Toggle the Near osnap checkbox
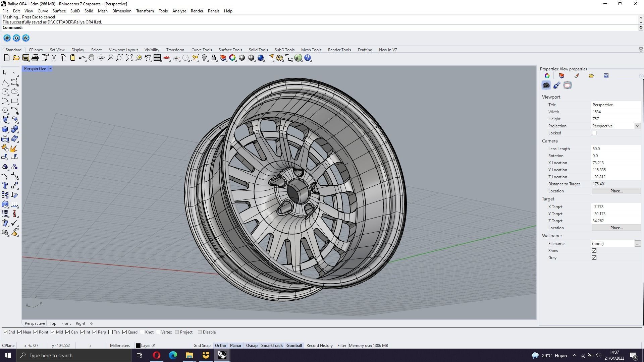 point(20,332)
